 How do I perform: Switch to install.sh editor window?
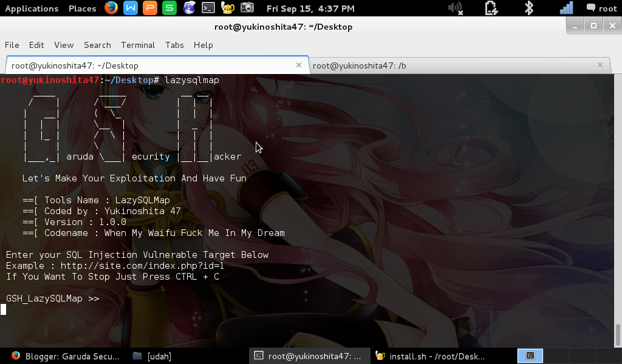point(431,356)
